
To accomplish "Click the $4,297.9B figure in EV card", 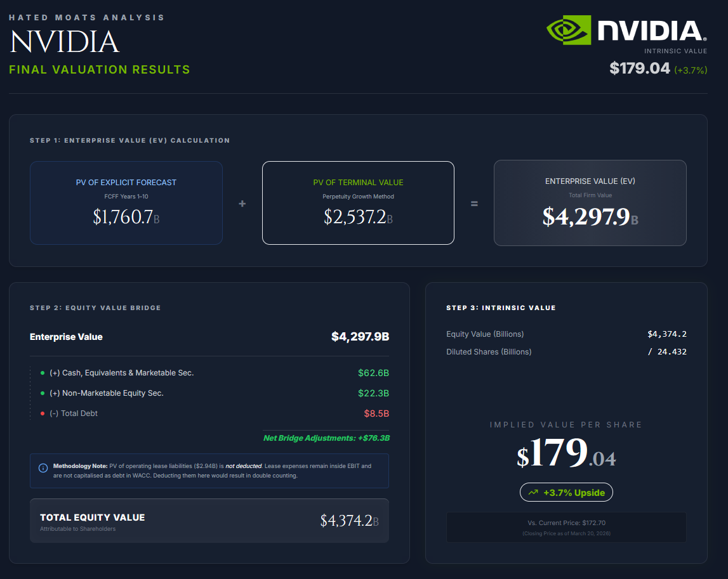I will (590, 217).
